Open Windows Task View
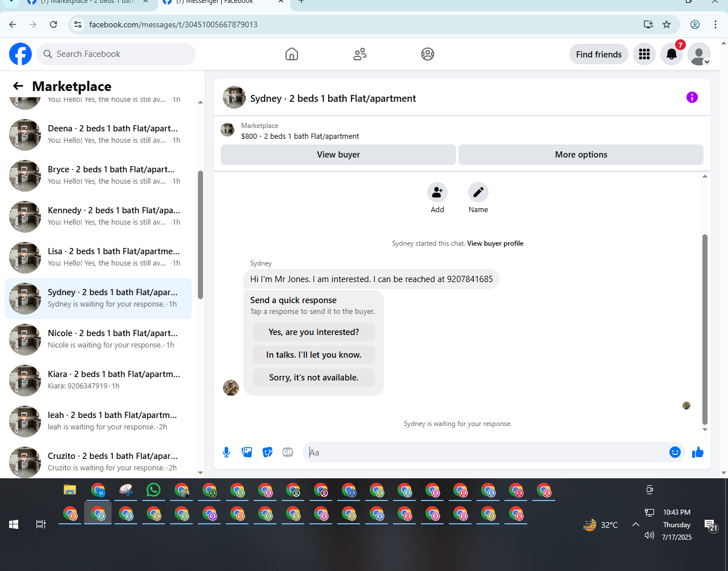 pyautogui.click(x=41, y=524)
